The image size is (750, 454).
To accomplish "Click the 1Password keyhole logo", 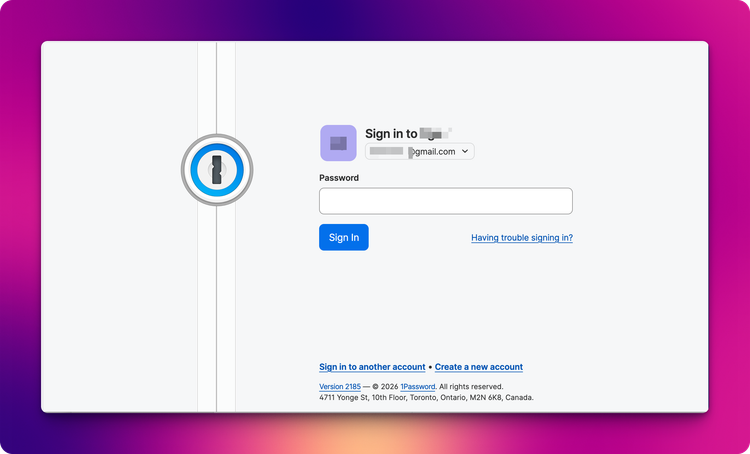I will point(217,170).
